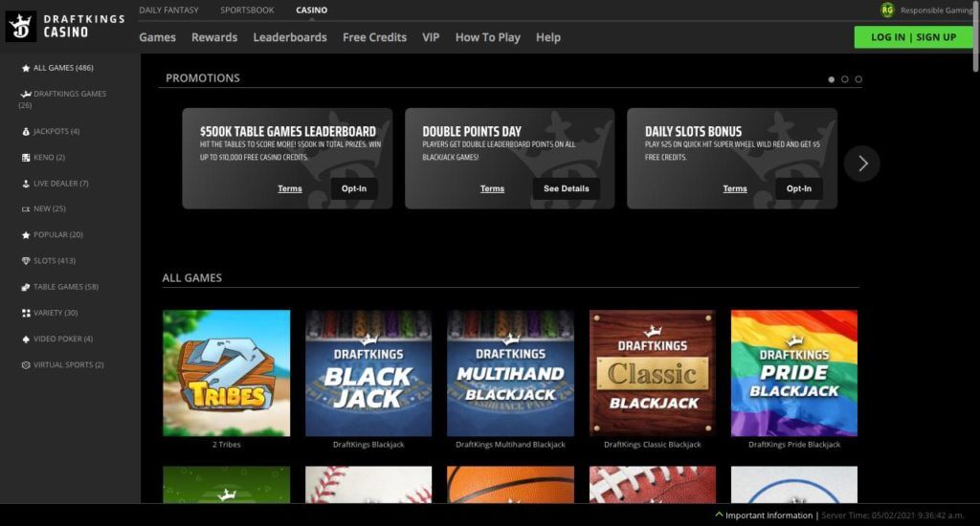
Task: Opt-In to $500K Table Games Leaderboard
Action: point(354,188)
